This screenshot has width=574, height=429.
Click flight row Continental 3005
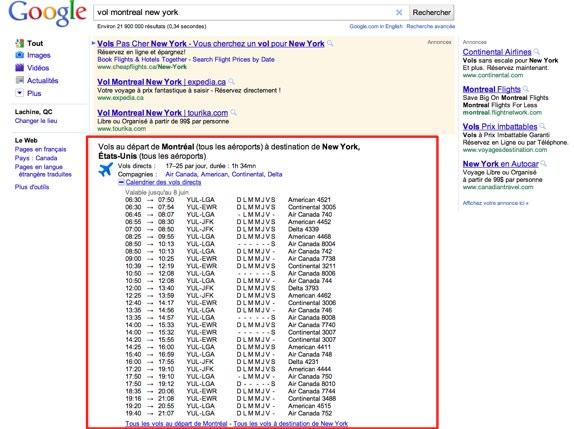(x=231, y=207)
